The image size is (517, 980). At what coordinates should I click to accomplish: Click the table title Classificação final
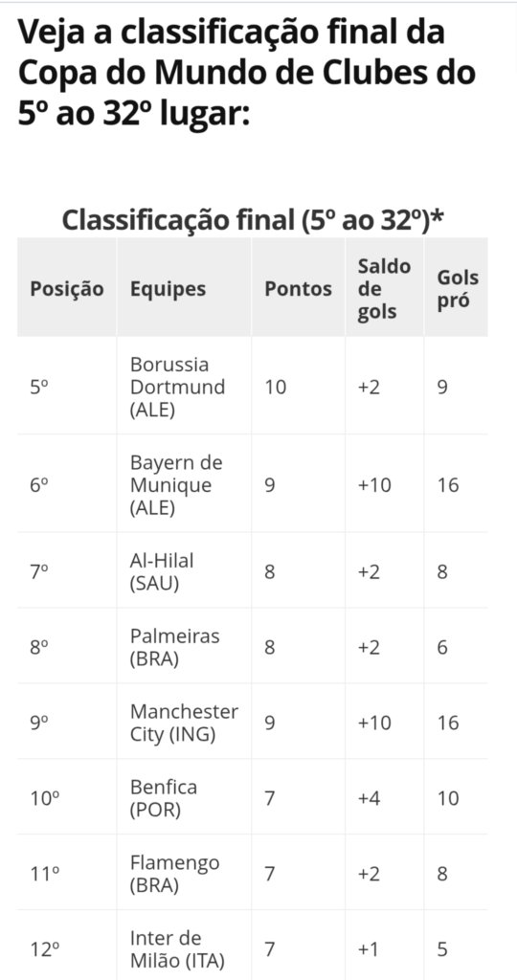(253, 220)
